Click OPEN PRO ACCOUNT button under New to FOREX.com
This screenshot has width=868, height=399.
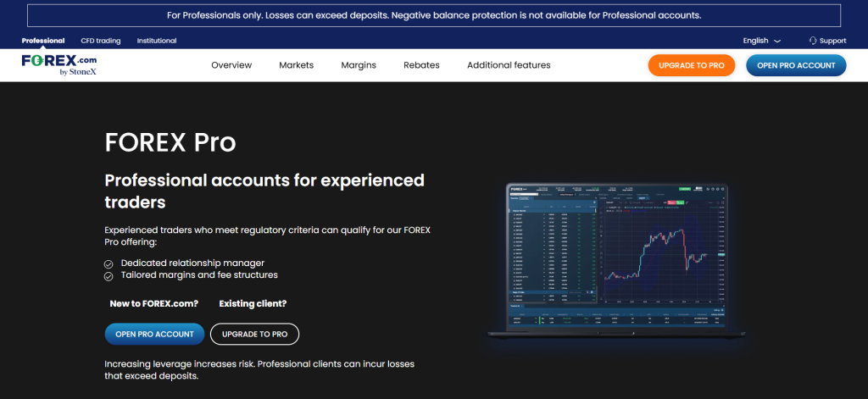[154, 335]
